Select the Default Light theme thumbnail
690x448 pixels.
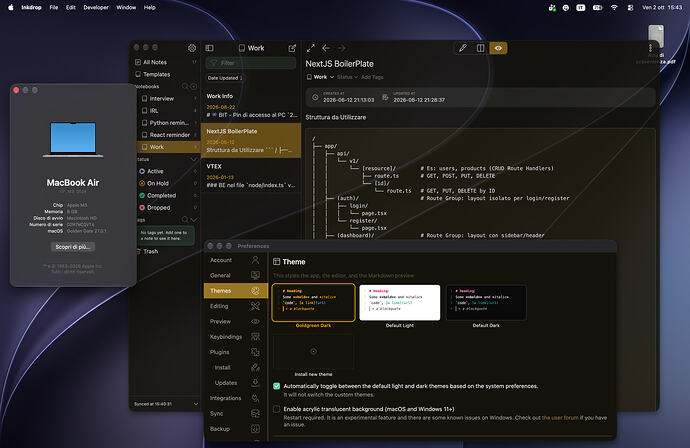pyautogui.click(x=400, y=303)
